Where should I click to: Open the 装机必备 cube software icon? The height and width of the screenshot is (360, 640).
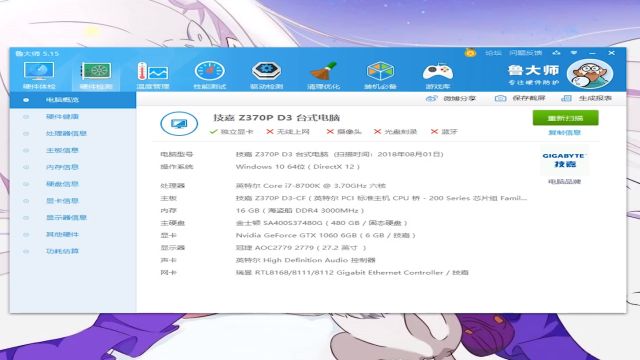(x=380, y=75)
